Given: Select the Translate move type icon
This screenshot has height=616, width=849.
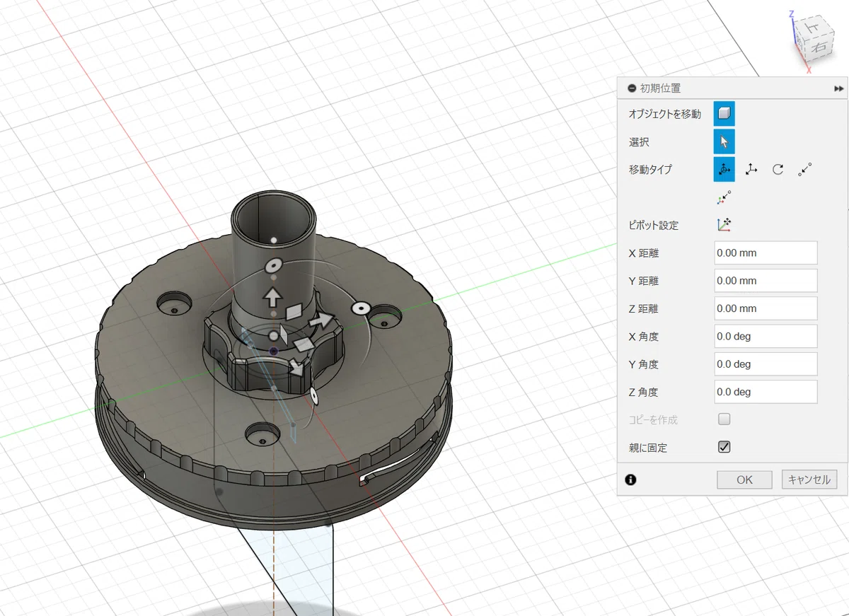Looking at the screenshot, I should (751, 170).
